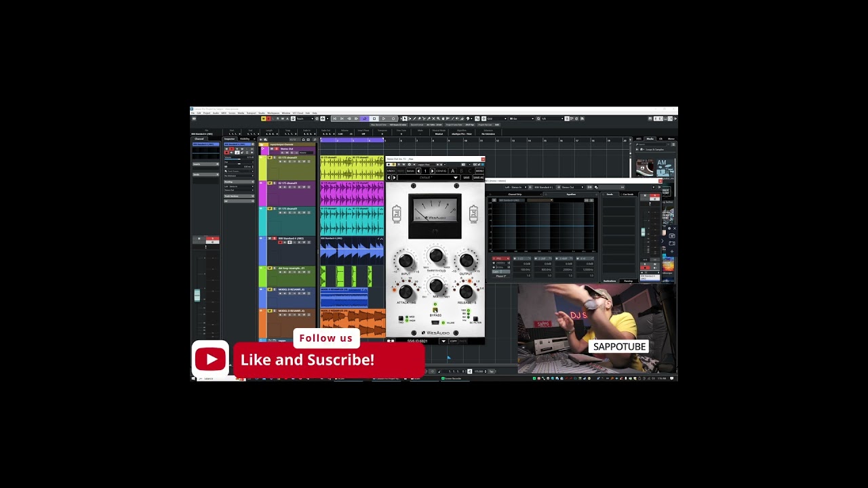Click the plugin THRESHOLD knob

pos(436,256)
